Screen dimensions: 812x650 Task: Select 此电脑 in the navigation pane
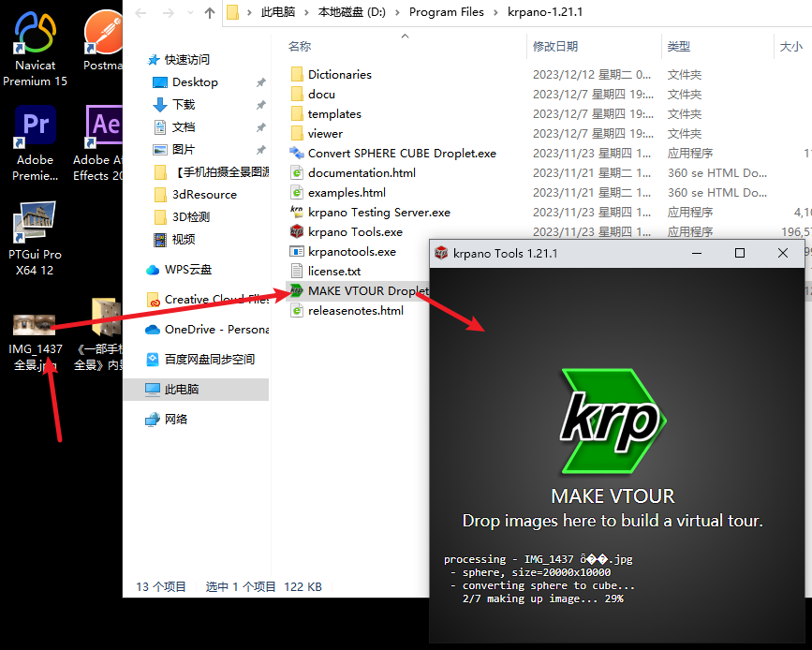196,390
